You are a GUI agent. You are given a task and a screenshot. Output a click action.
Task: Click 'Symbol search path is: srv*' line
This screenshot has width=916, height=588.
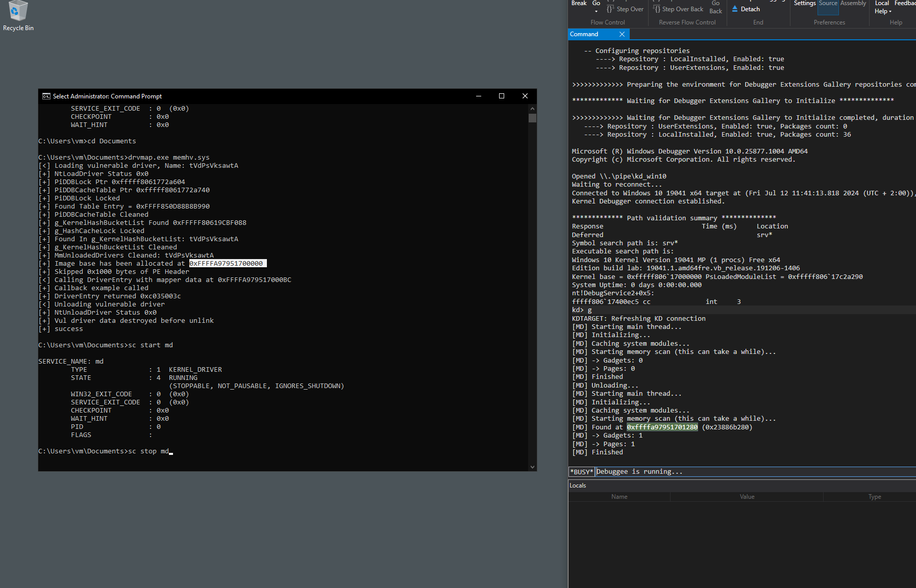point(625,243)
